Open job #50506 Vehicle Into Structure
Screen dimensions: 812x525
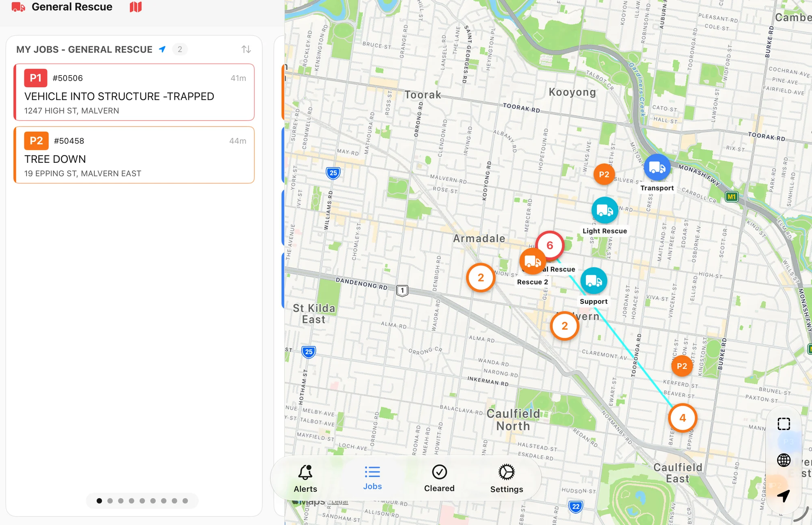coord(134,92)
